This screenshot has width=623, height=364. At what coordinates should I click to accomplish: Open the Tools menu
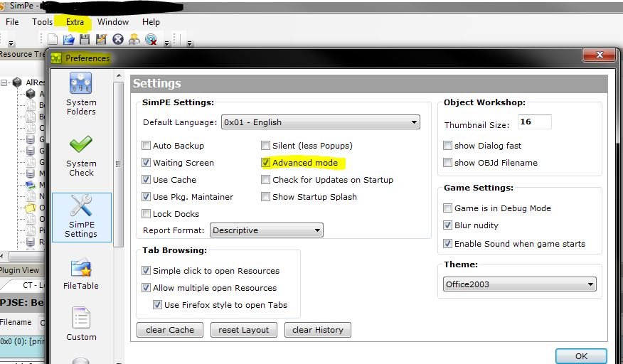click(42, 22)
